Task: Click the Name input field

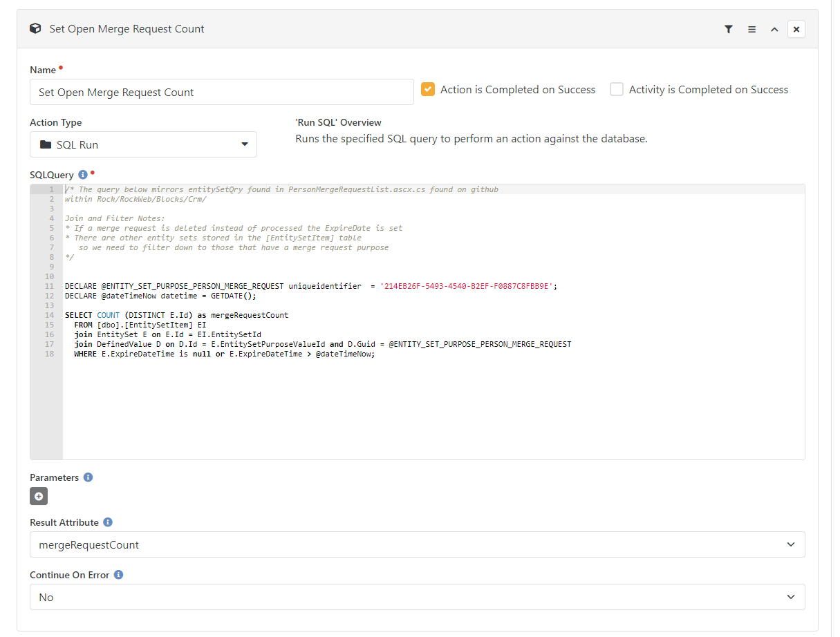Action: point(222,92)
